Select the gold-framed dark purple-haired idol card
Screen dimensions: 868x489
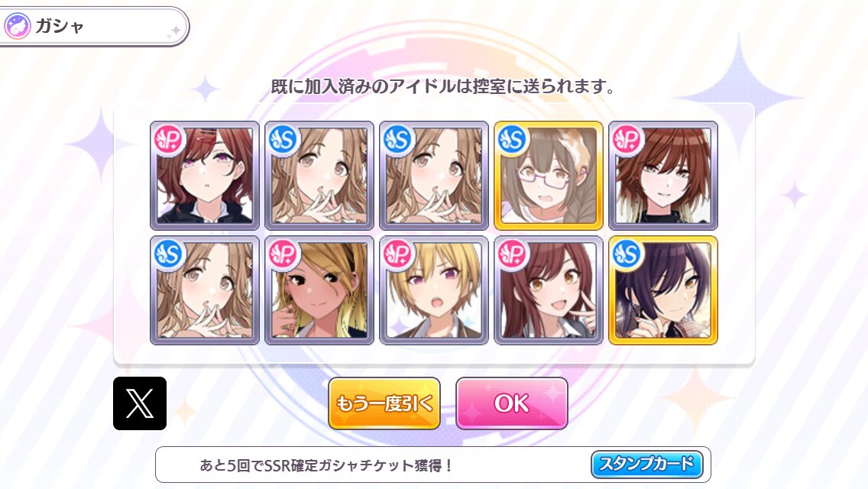click(x=663, y=290)
